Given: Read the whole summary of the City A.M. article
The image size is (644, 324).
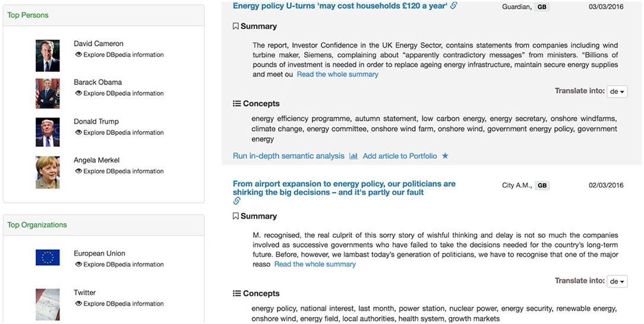Looking at the screenshot, I should 315,265.
